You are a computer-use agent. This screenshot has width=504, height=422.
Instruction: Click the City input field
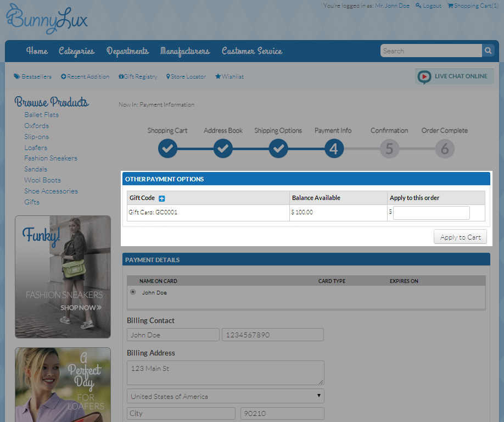point(181,413)
